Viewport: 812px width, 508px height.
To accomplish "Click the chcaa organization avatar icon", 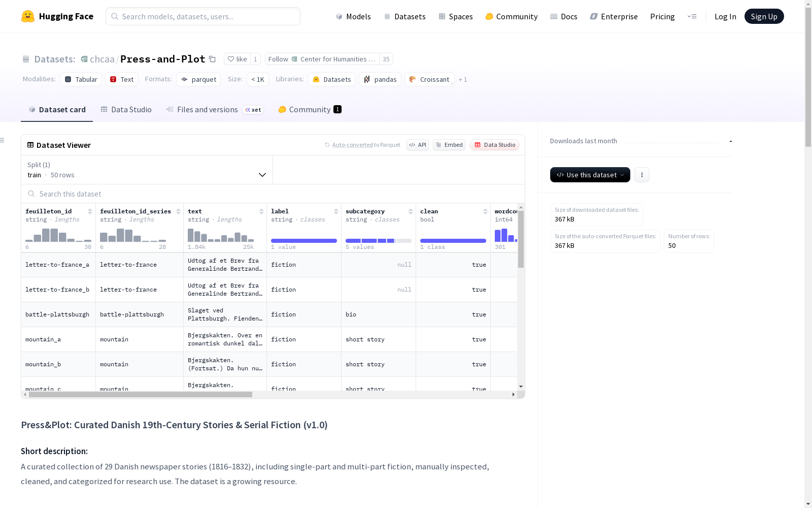I will (x=84, y=59).
